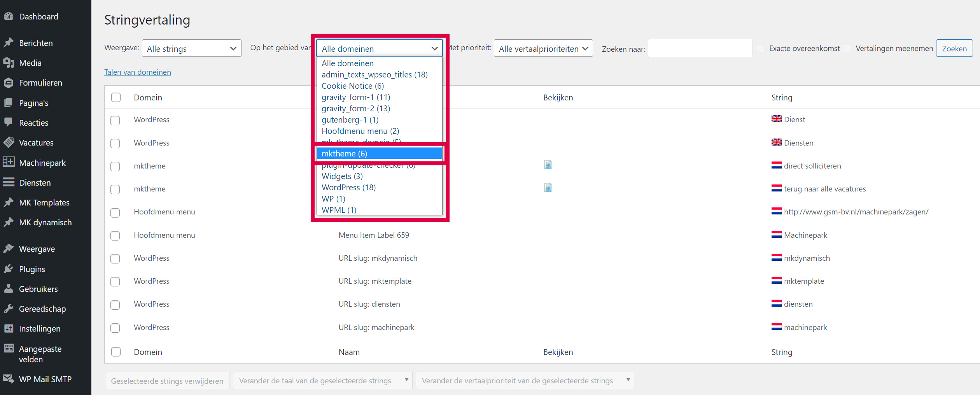The height and width of the screenshot is (395, 980).
Task: Click the Diensten list icon
Action: [9, 182]
